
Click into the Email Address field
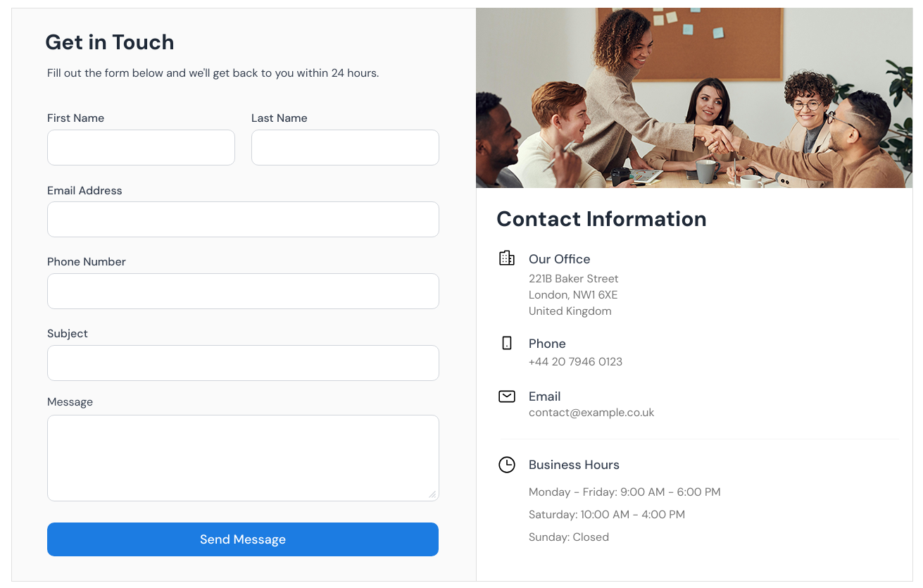pos(243,220)
